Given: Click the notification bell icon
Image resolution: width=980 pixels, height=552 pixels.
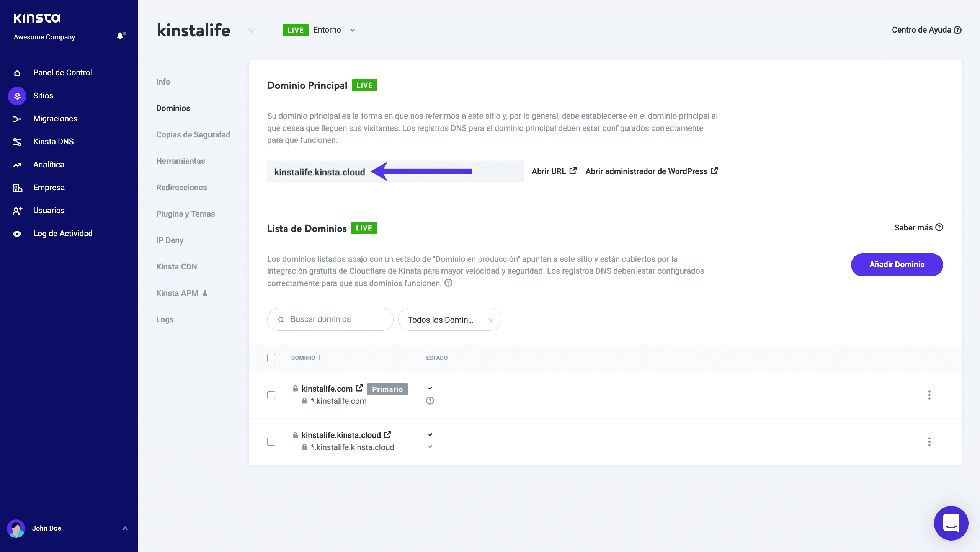Looking at the screenshot, I should click(x=120, y=36).
